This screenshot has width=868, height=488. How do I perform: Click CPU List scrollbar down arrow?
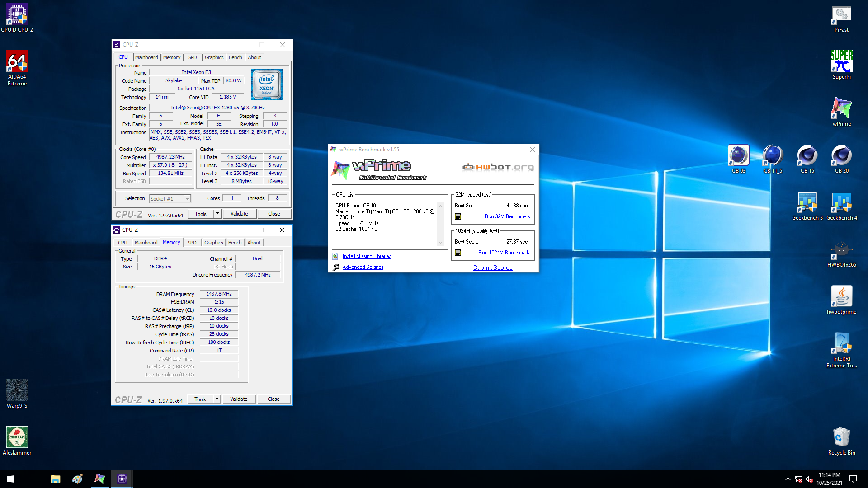[x=441, y=243]
